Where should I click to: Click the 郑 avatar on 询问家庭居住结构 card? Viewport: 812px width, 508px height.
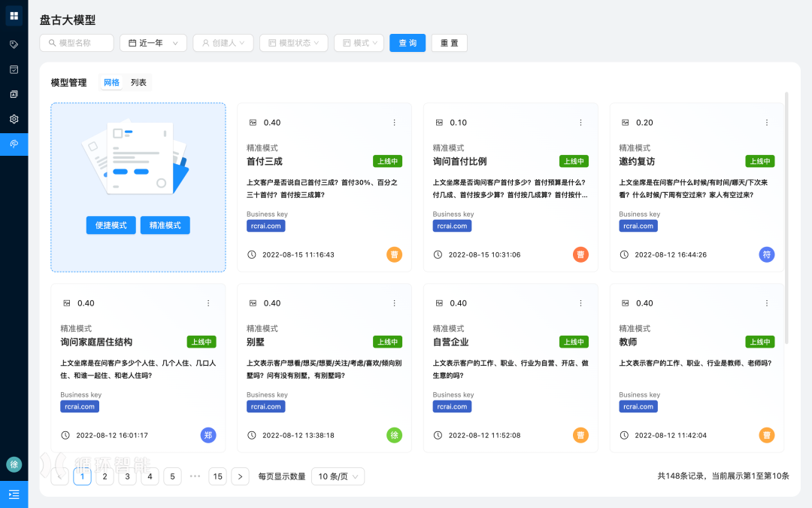coord(208,435)
